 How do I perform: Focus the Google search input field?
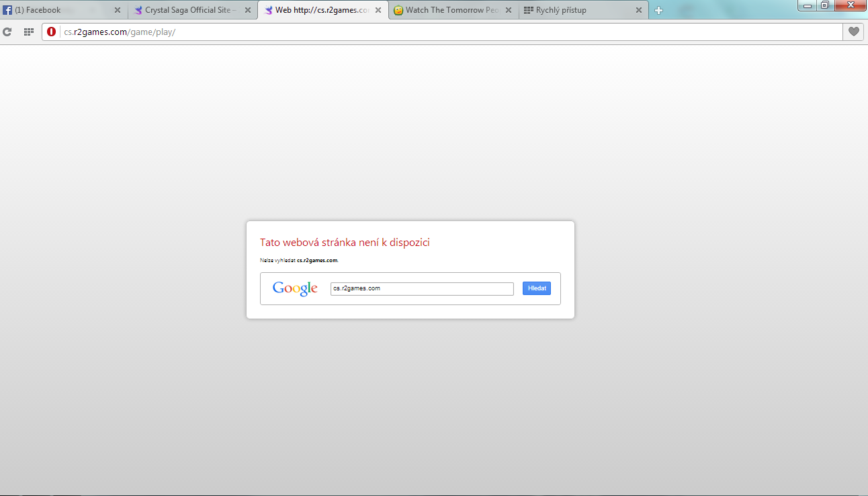[422, 288]
